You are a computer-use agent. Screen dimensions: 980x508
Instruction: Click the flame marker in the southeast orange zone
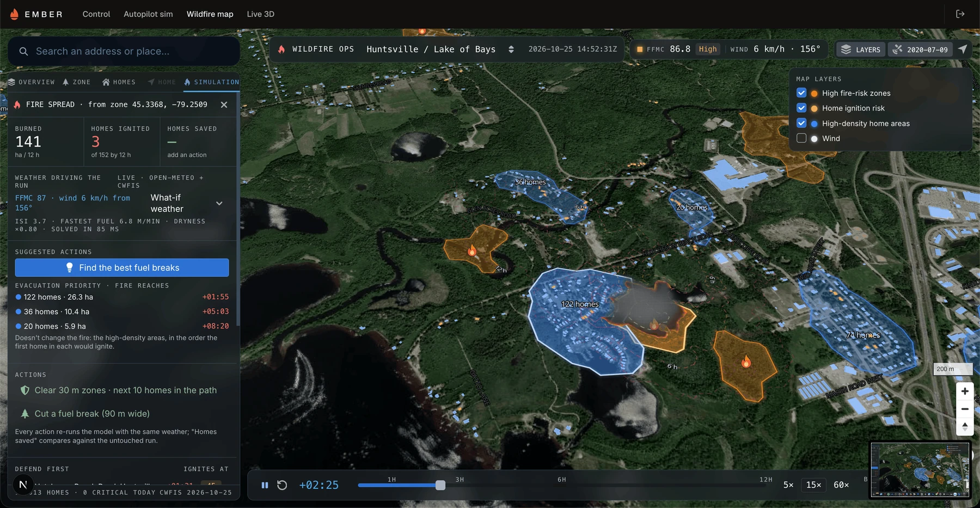(746, 361)
